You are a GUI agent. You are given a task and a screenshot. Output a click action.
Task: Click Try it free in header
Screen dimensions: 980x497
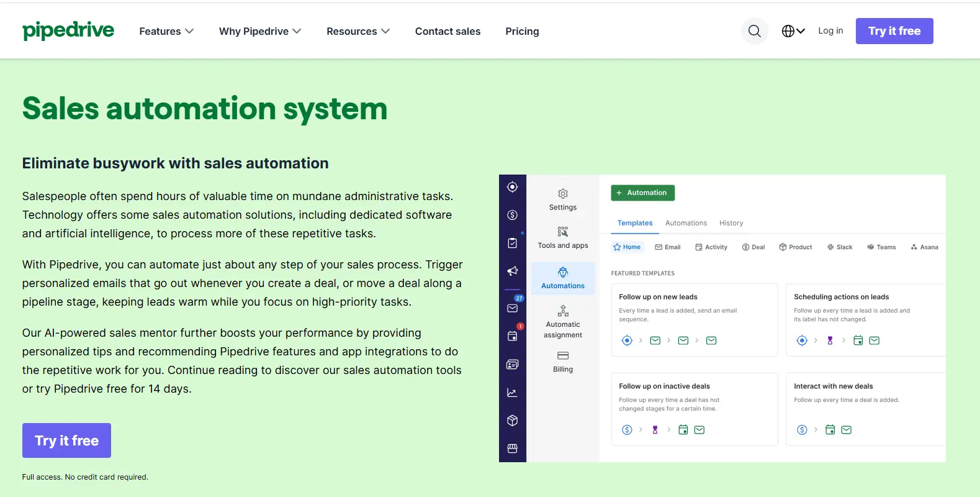(894, 31)
